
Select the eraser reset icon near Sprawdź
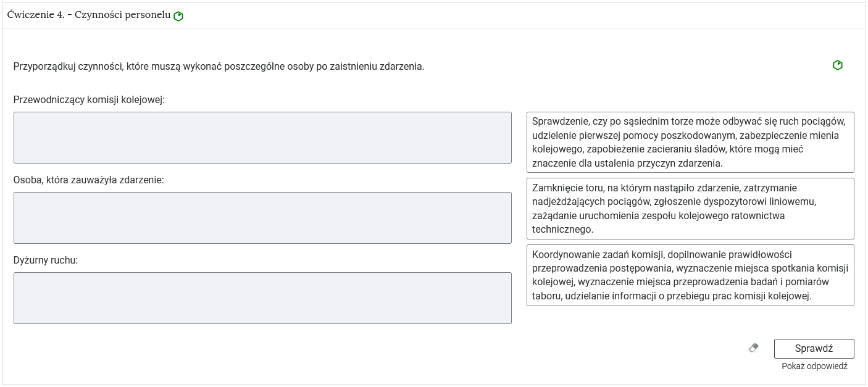tap(754, 347)
